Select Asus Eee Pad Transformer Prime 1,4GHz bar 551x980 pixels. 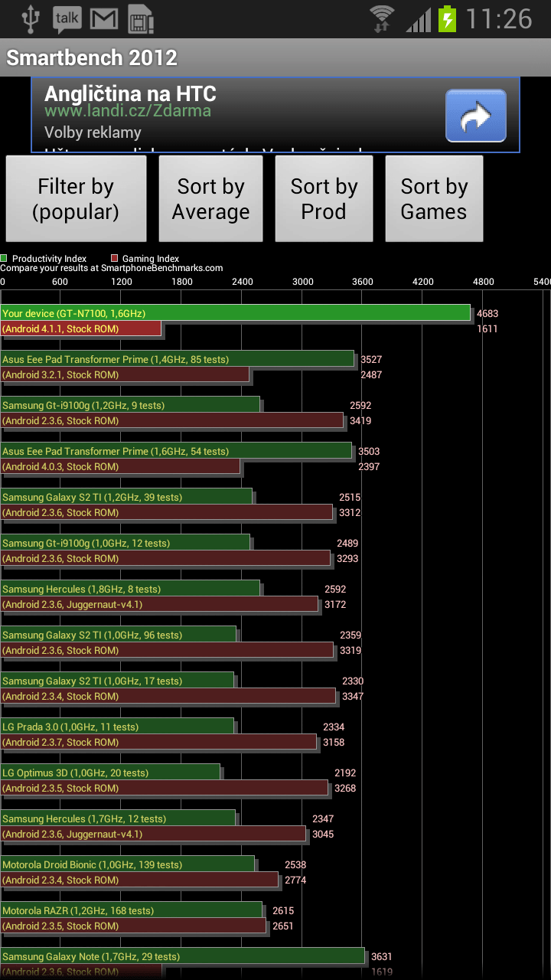click(x=178, y=359)
